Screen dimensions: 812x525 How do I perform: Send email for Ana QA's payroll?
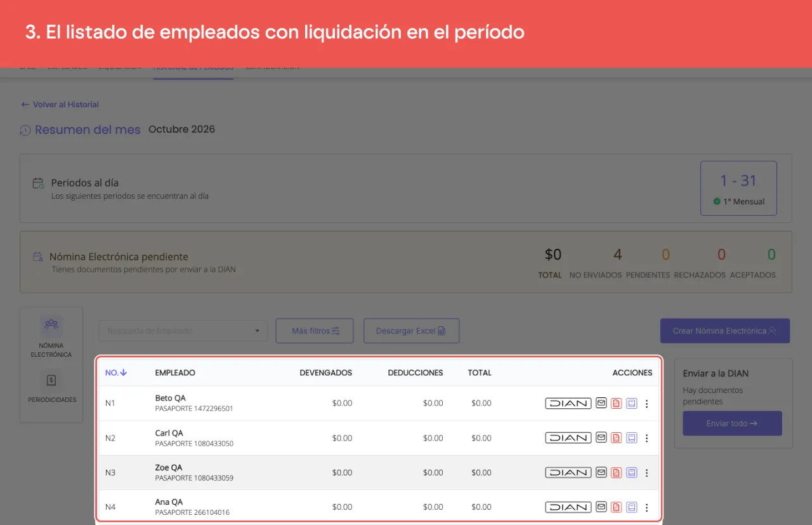601,507
